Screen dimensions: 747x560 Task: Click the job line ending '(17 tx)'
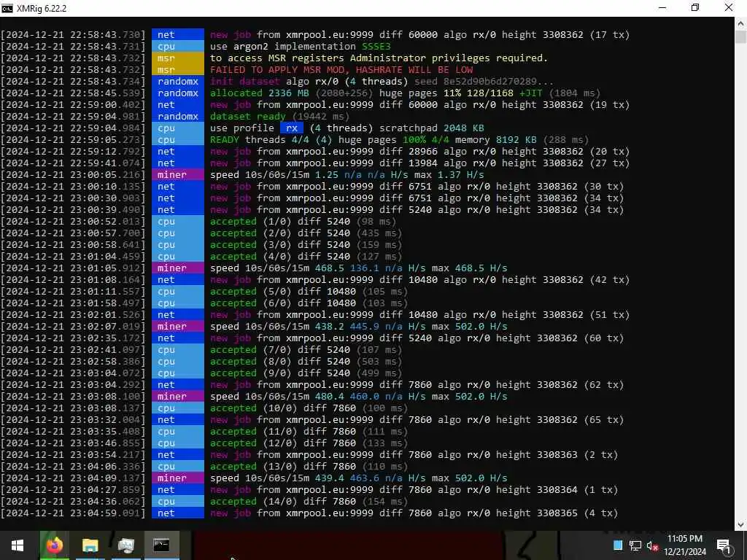point(419,35)
